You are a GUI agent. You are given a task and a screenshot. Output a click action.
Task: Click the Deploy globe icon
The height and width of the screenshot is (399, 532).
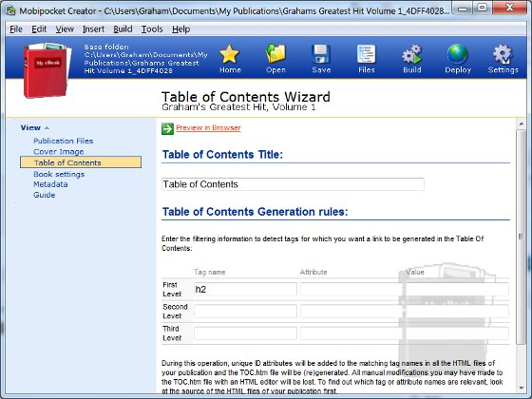(457, 54)
